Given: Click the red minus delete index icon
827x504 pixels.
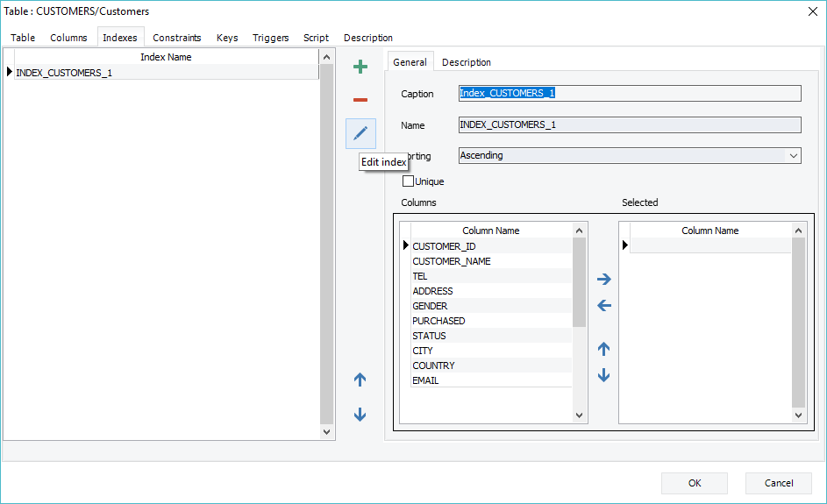Looking at the screenshot, I should (360, 100).
